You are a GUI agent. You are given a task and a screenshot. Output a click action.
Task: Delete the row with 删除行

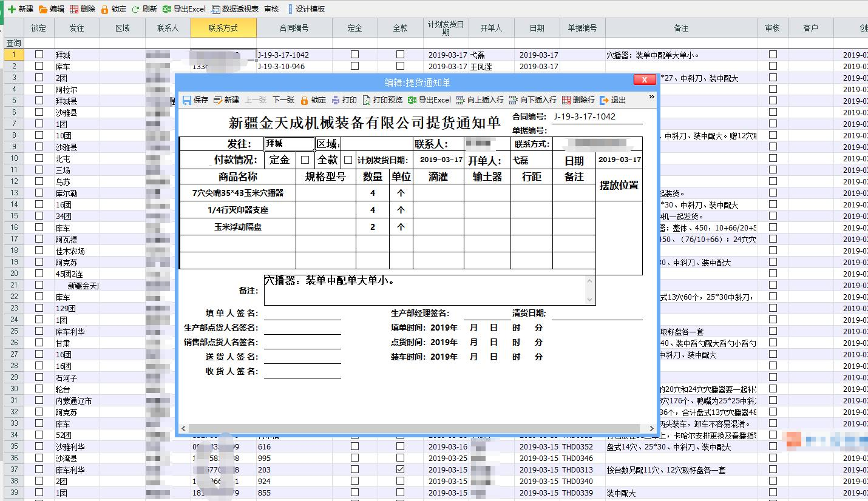pyautogui.click(x=578, y=100)
